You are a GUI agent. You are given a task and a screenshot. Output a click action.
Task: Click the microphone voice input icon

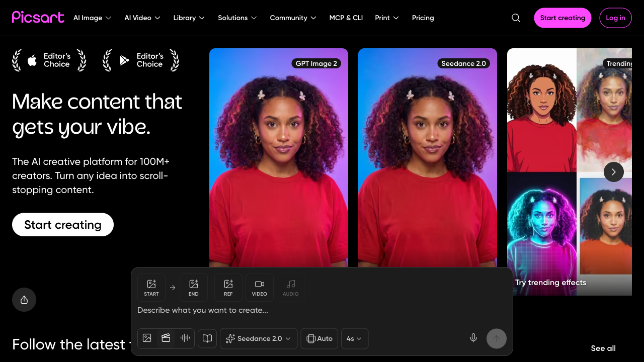coord(473,338)
